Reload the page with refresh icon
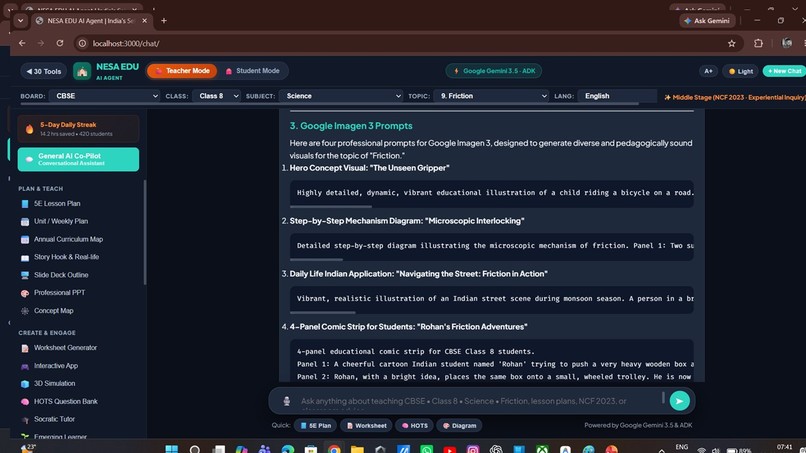Image resolution: width=806 pixels, height=453 pixels. click(x=60, y=43)
